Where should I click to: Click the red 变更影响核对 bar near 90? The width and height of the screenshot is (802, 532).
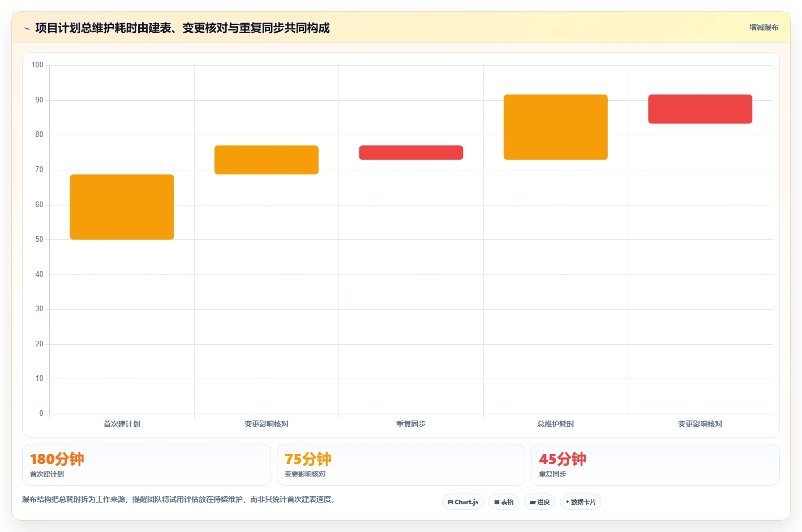[x=700, y=109]
